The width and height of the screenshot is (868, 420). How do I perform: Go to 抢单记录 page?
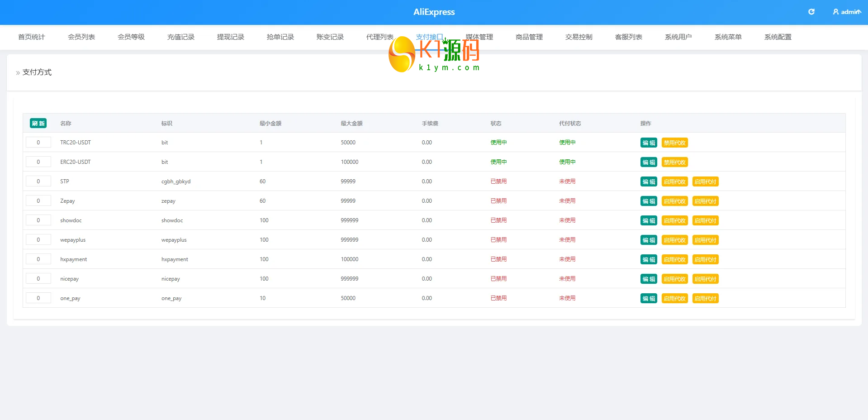click(x=280, y=37)
